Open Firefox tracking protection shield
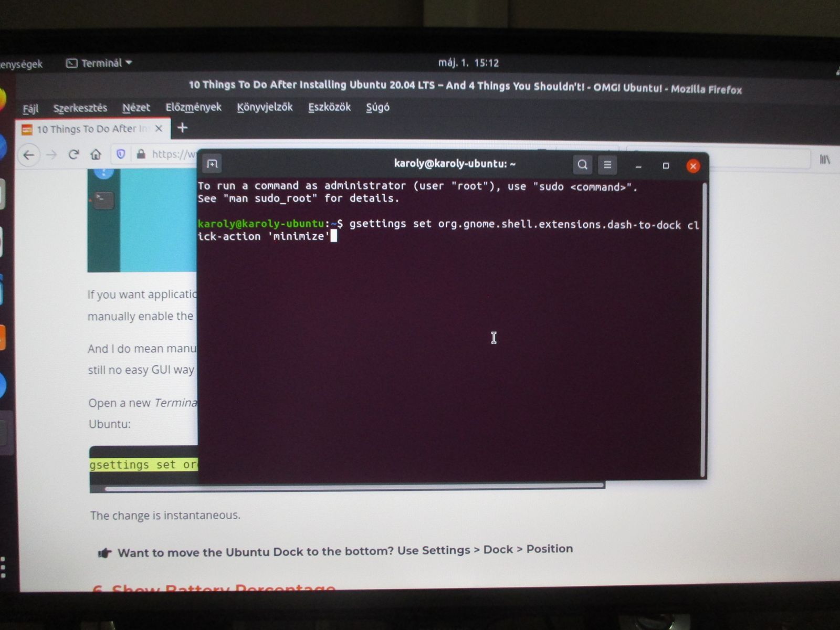The width and height of the screenshot is (840, 630). (x=121, y=154)
